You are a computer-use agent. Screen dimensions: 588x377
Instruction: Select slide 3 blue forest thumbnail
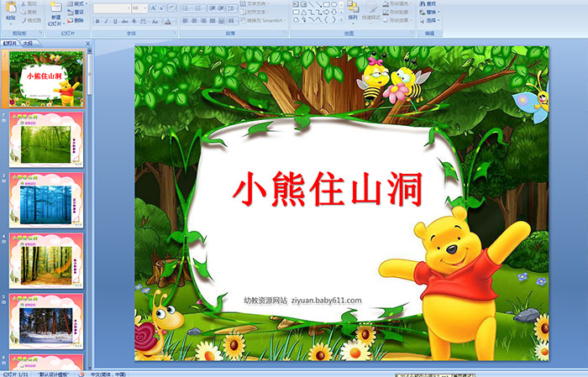coord(46,200)
